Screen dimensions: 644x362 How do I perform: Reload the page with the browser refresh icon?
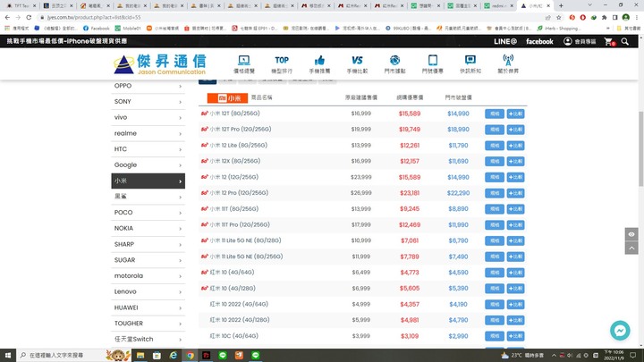point(29,17)
